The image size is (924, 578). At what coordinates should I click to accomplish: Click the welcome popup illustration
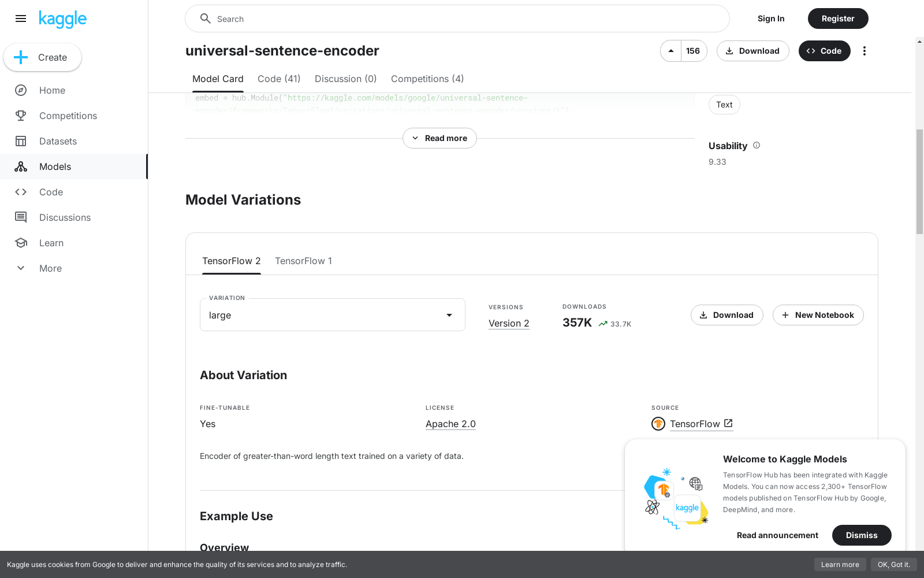(x=676, y=498)
